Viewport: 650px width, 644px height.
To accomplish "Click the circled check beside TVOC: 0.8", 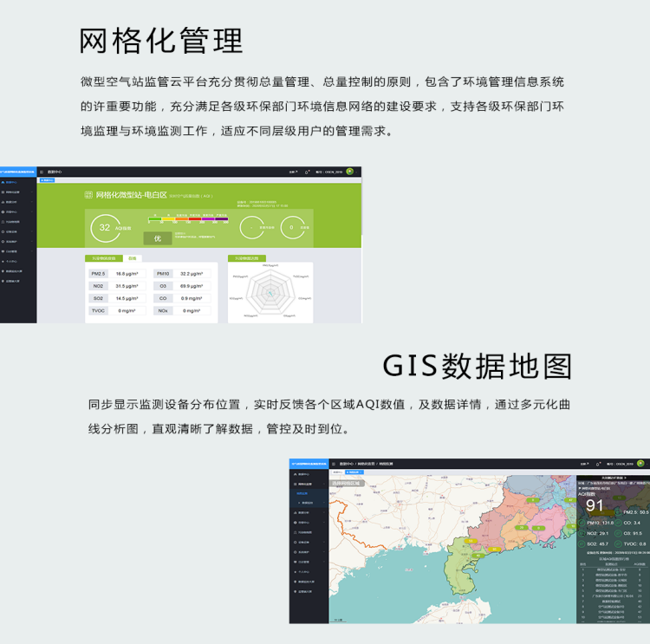I will coord(618,543).
